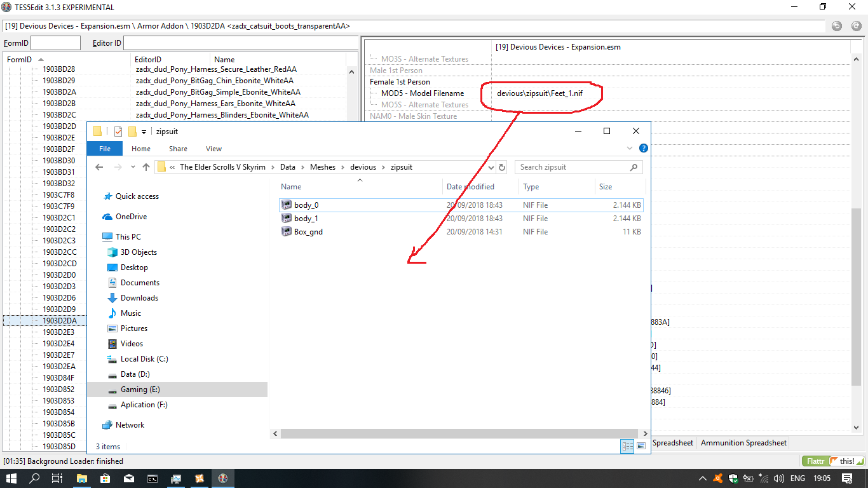868x488 pixels.
Task: Switch to Large icons view in Explorer
Action: [x=641, y=446]
